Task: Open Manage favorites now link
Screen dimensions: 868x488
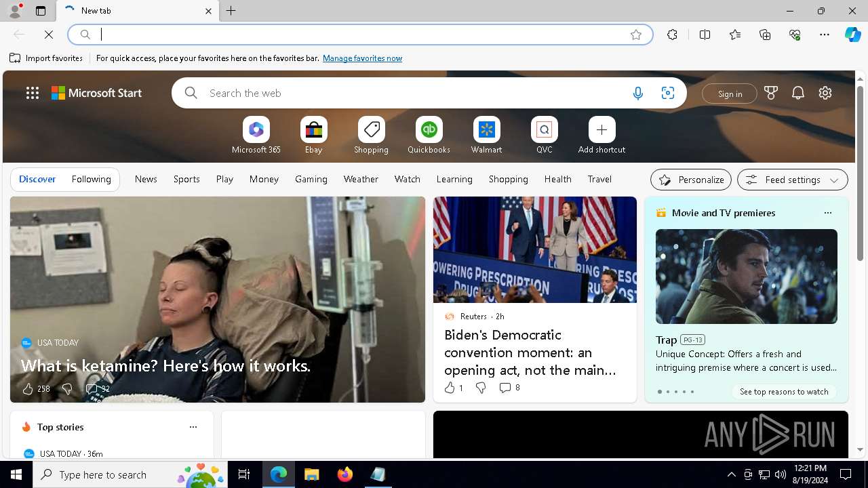Action: [x=362, y=58]
